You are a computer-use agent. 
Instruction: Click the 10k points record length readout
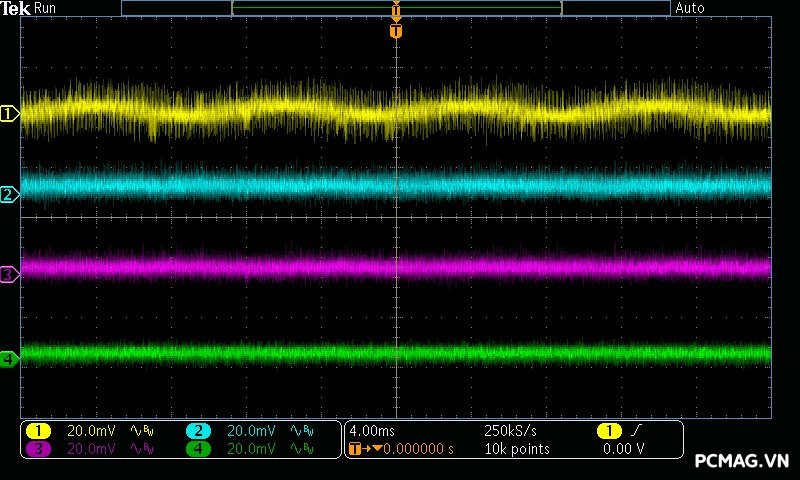point(516,449)
